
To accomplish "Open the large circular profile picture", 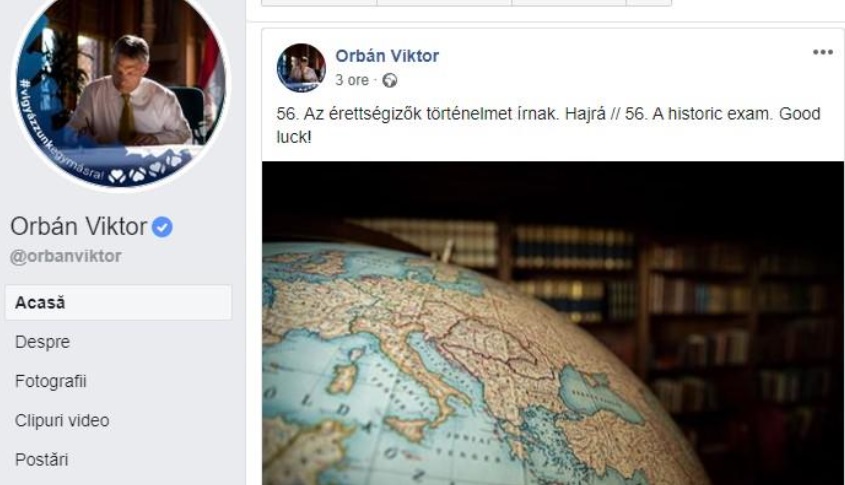I will [121, 92].
